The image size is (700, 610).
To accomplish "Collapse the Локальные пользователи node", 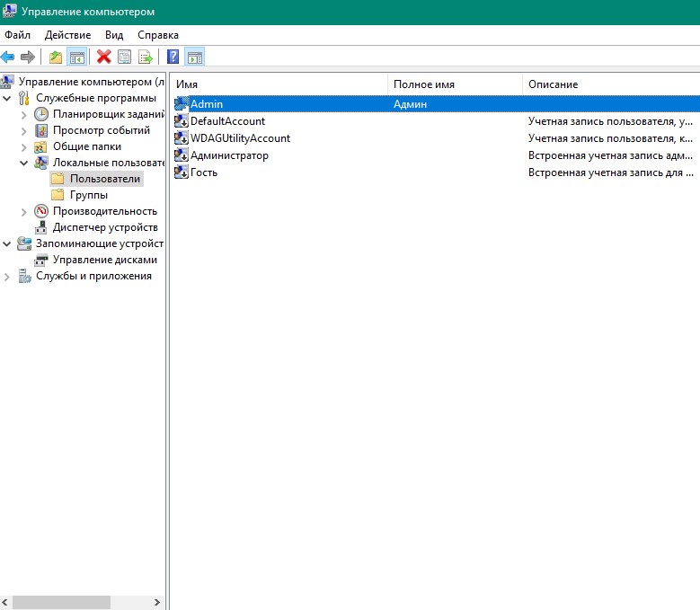I will [24, 163].
